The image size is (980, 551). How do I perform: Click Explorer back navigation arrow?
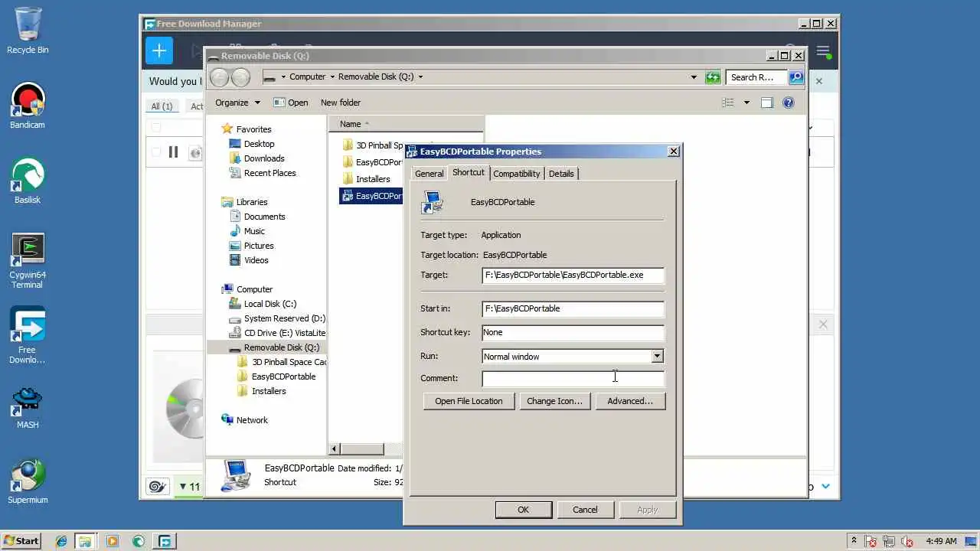pyautogui.click(x=219, y=77)
